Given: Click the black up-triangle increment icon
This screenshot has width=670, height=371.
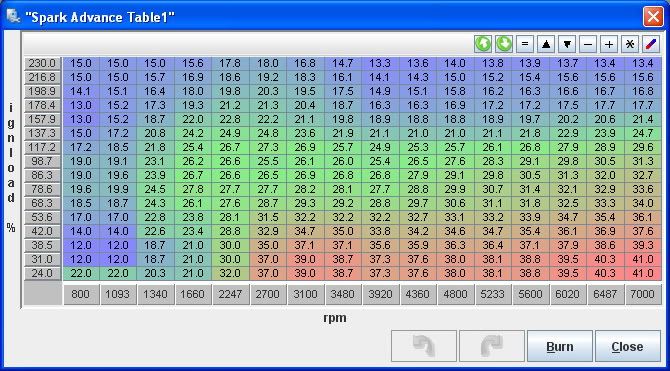Looking at the screenshot, I should point(546,44).
